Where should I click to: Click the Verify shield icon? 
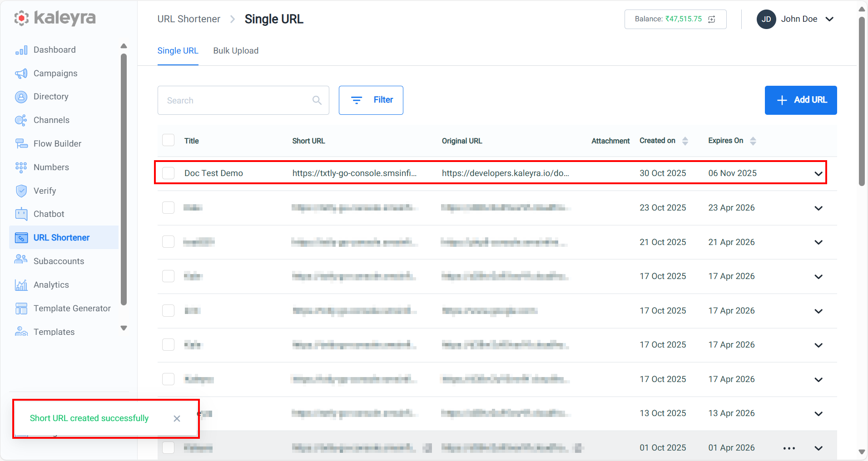coord(21,191)
